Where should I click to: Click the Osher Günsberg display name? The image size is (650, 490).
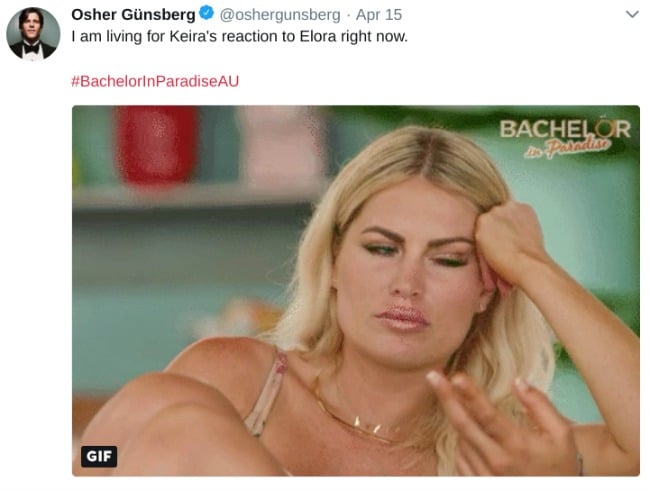[133, 15]
